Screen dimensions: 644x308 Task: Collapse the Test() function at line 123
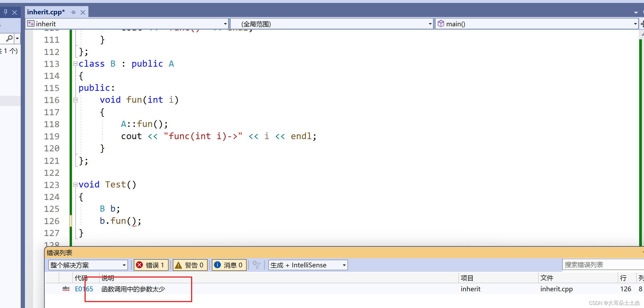75,185
